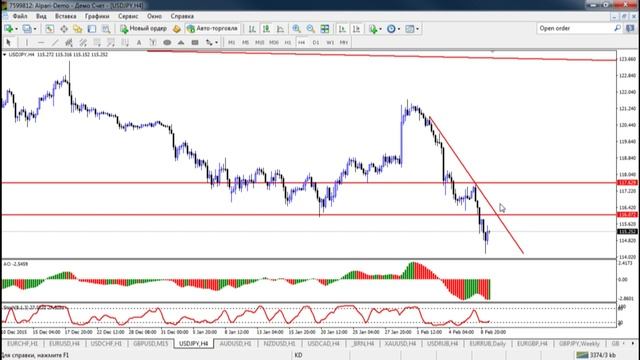Screen dimensions: 640x360
Task: Switch to the H1 timeframe button
Action: 288,42
